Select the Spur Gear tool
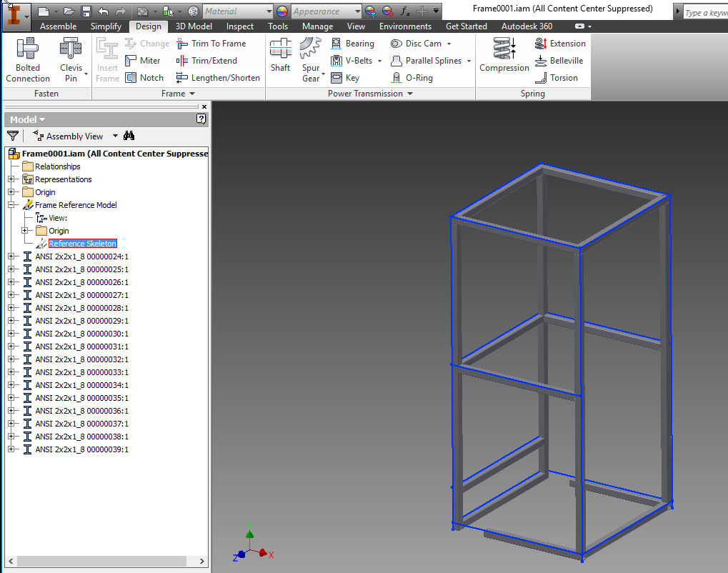 point(311,59)
